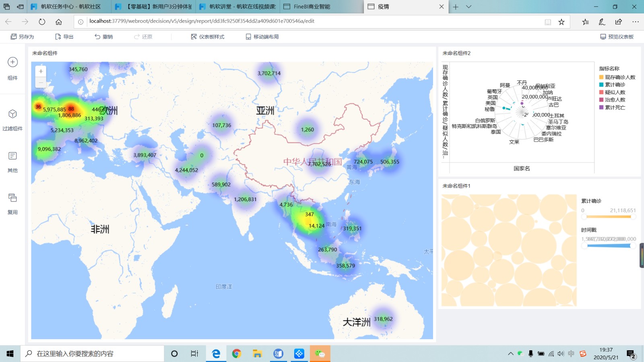Go forward in the browser
The image size is (644, 362).
[25, 22]
